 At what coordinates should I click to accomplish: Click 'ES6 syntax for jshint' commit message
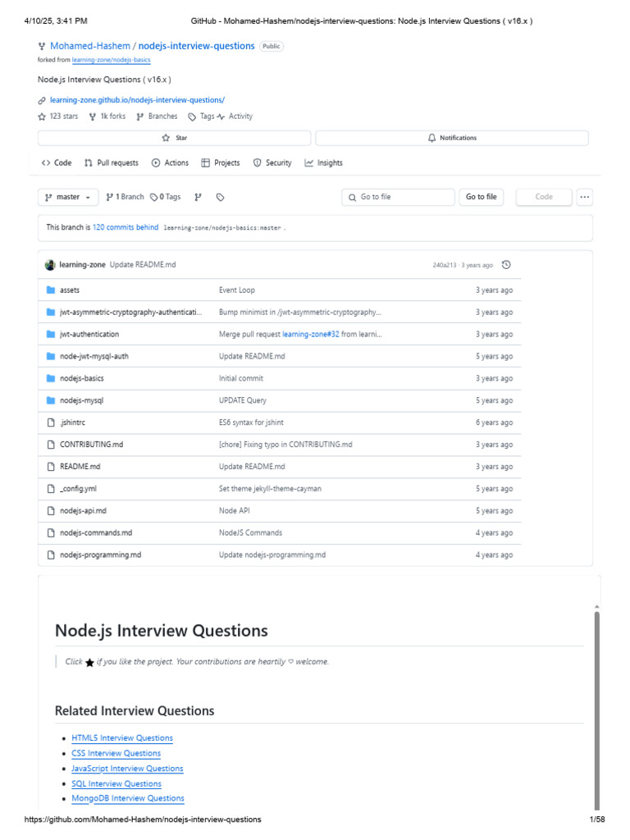(x=251, y=422)
